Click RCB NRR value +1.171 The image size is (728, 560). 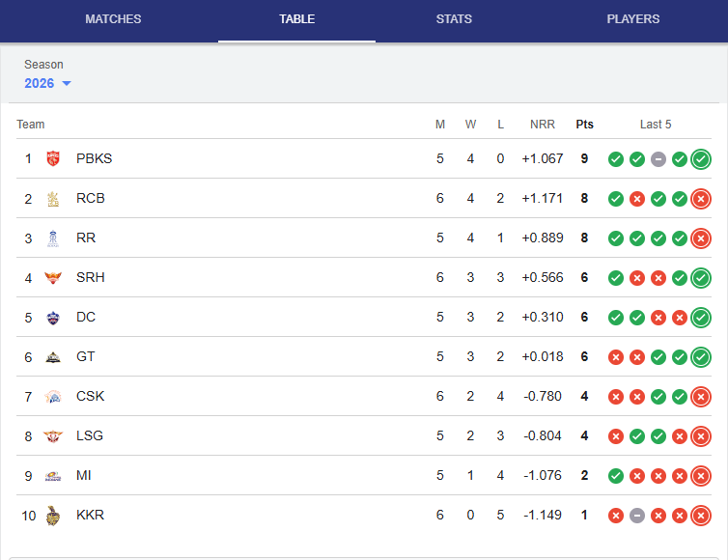(543, 198)
